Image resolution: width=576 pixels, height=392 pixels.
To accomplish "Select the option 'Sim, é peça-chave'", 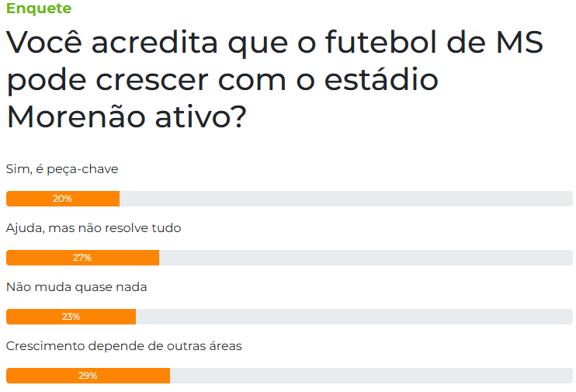I will click(x=62, y=168).
